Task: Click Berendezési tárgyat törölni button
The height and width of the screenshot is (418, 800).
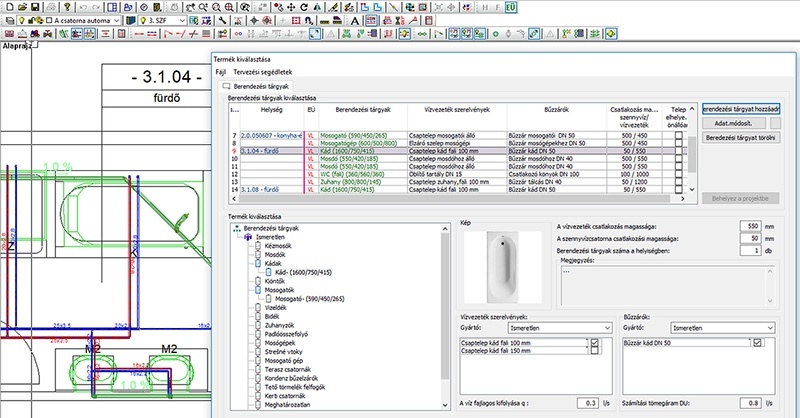Action: [739, 137]
